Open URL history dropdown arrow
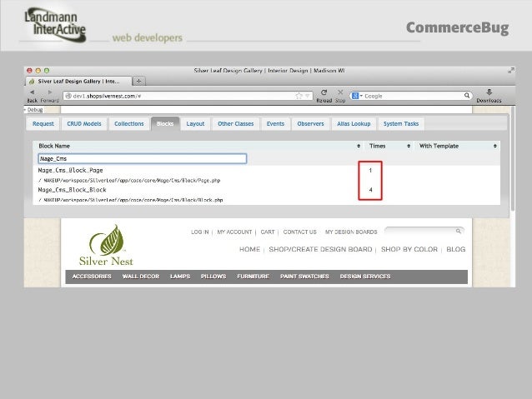Viewport: 532px width, 399px height. pos(307,96)
